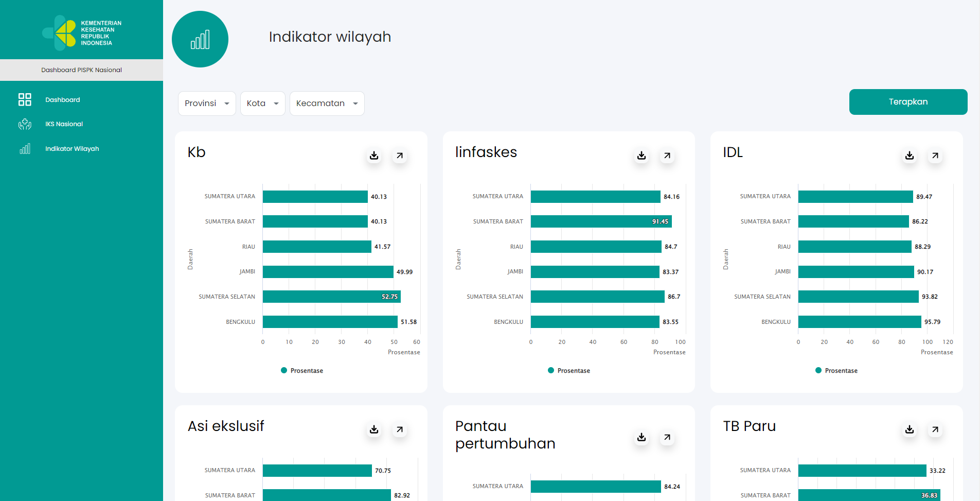Download the Iinfaskes chart
Screen dimensions: 980x501
[x=642, y=156]
